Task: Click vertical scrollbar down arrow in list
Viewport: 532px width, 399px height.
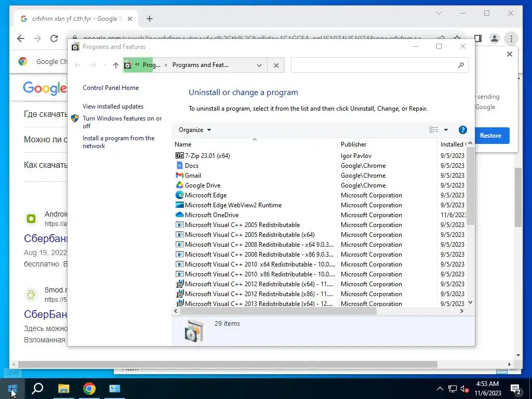Action: click(x=470, y=302)
